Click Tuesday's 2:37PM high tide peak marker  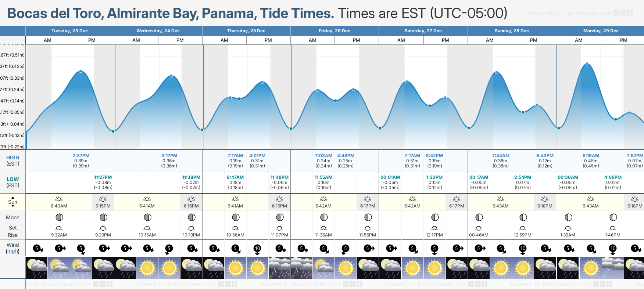tap(80, 71)
